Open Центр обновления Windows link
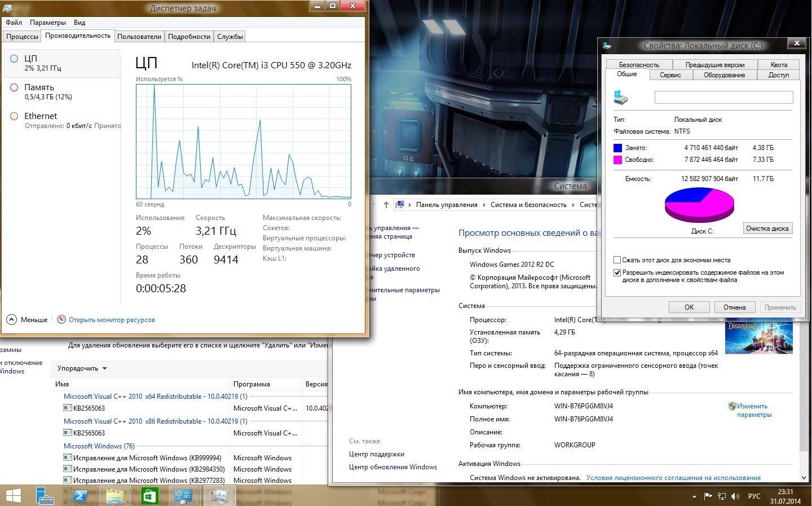Image resolution: width=812 pixels, height=506 pixels. coord(393,467)
